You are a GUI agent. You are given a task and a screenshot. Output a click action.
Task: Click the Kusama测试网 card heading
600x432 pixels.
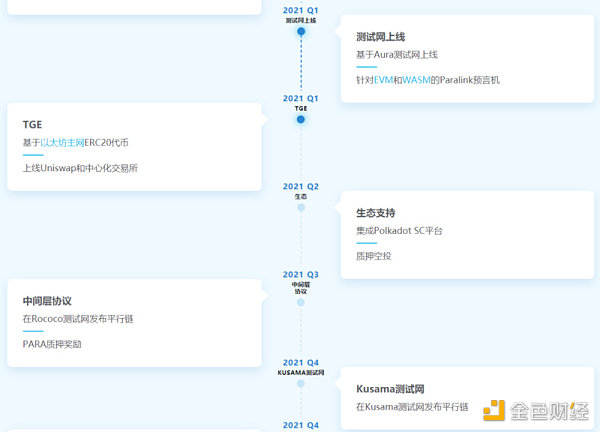391,389
